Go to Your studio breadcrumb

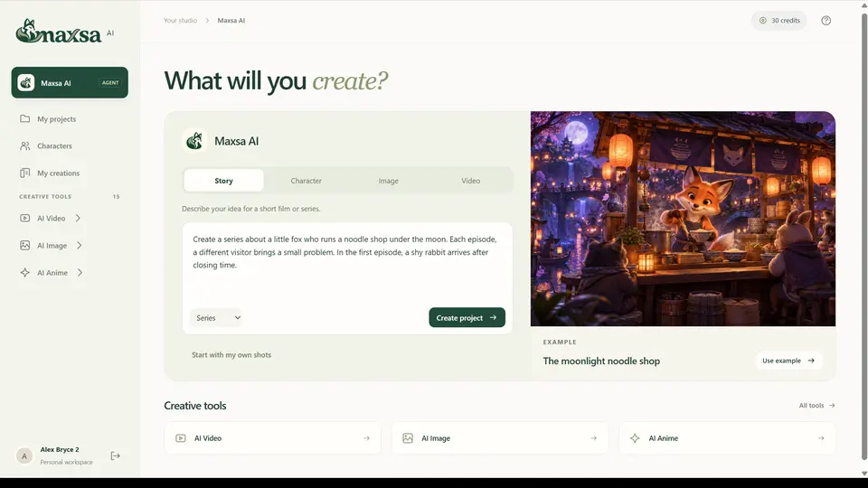180,21
